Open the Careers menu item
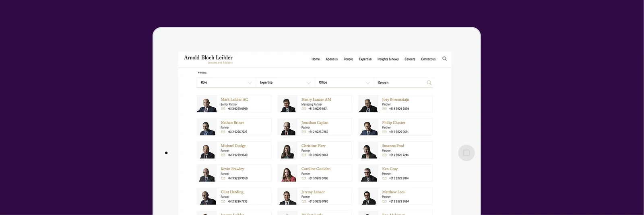Screen dimensions: 644x215 [410, 59]
